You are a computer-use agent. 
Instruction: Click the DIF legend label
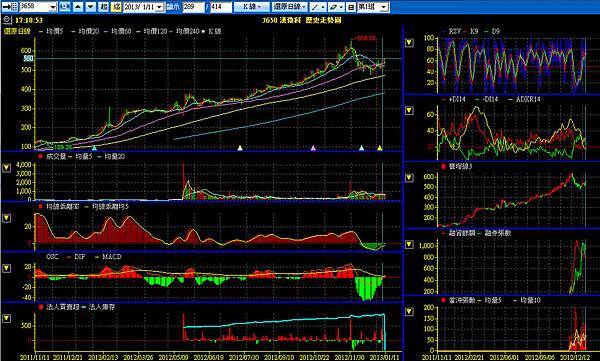pos(80,257)
